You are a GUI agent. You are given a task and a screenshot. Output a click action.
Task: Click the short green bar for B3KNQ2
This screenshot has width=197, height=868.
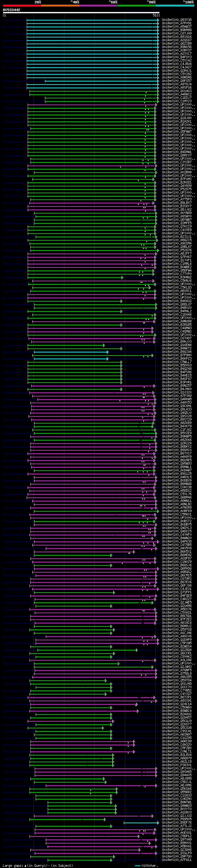[75, 277]
